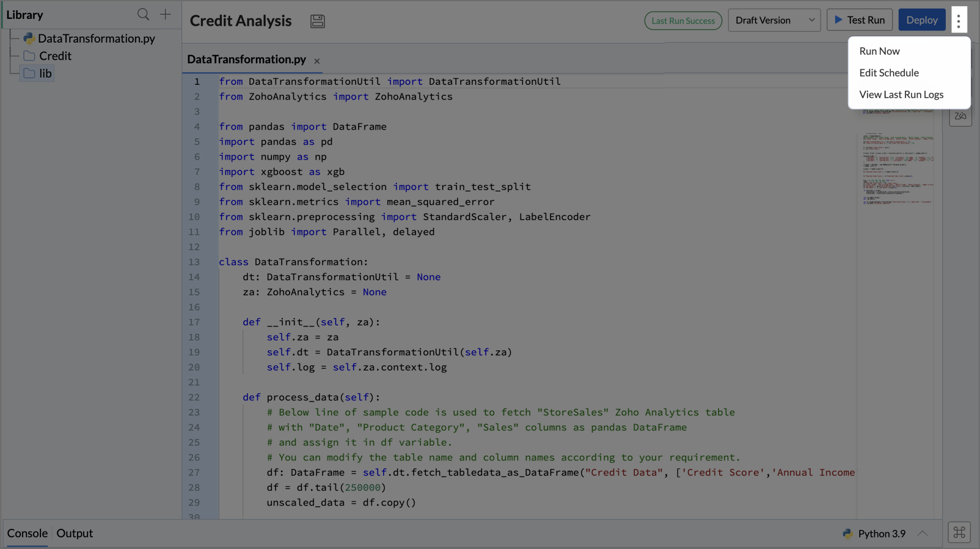Click 'from joblib import Parallel, delayed' line
This screenshot has height=549, width=980.
click(327, 232)
